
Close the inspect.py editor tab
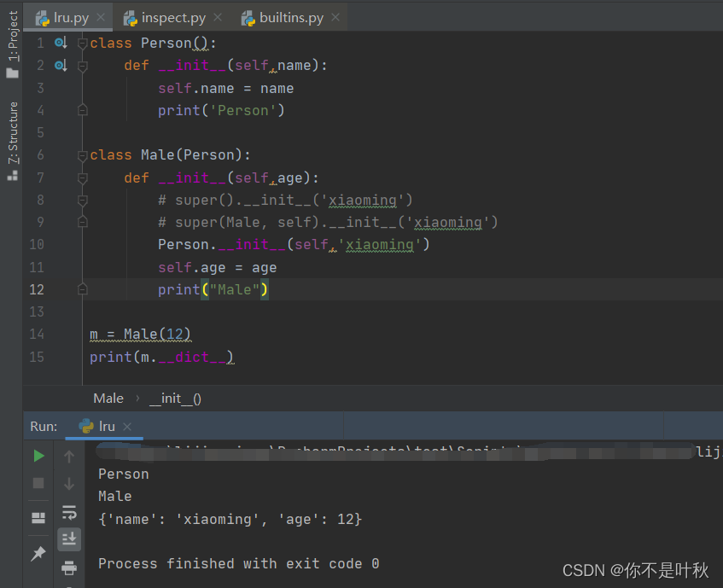pos(218,18)
